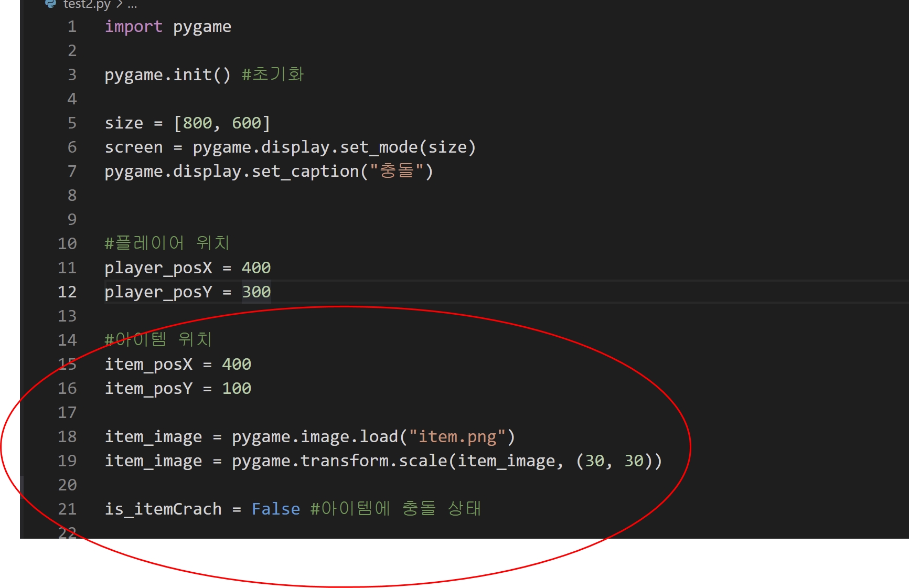Click 'item_posX' on line 15
909x588 pixels.
(148, 365)
